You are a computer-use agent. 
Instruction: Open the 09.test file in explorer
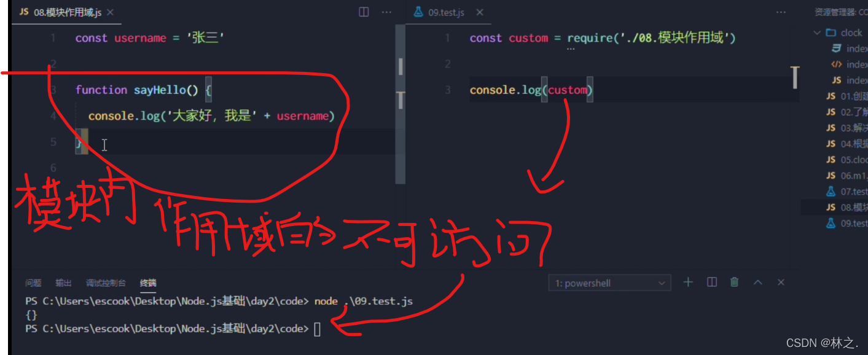(846, 224)
